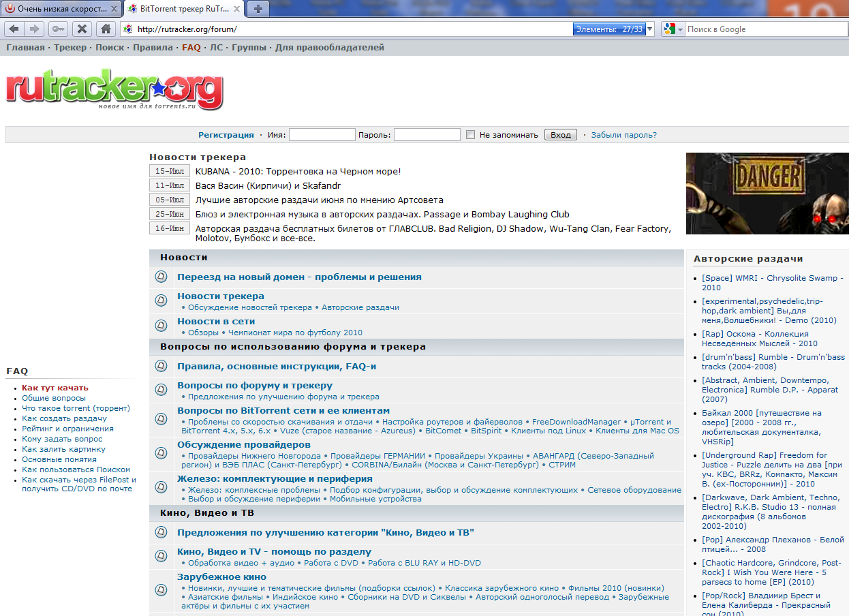The width and height of the screenshot is (849, 616).
Task: Open the 'Трекер' menu item
Action: pyautogui.click(x=70, y=48)
